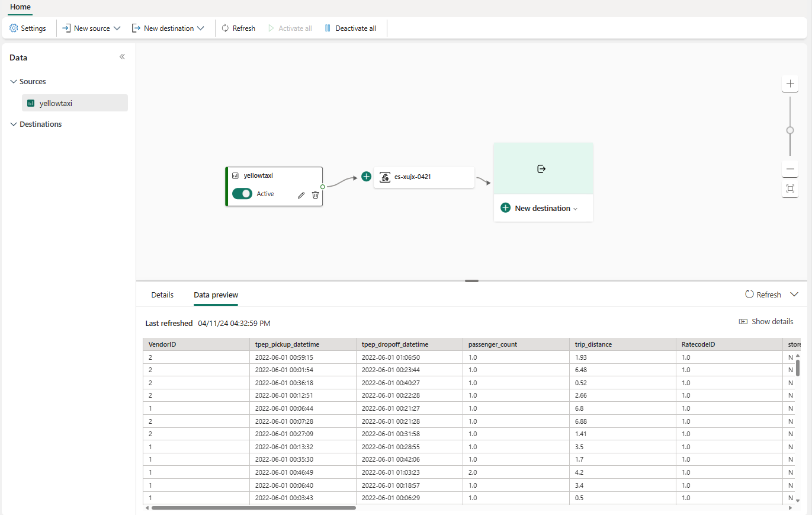Open Settings via the gear icon
Image resolution: width=812 pixels, height=515 pixels.
pyautogui.click(x=28, y=28)
